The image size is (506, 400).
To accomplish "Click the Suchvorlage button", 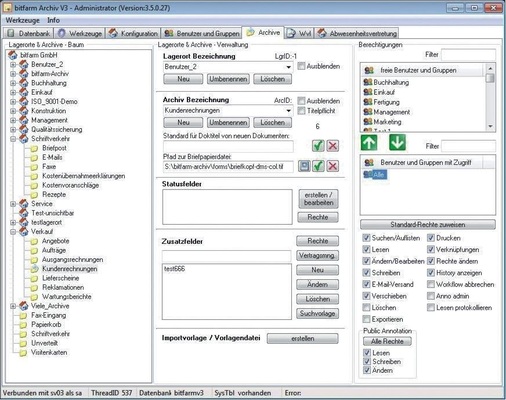I will 317,313.
